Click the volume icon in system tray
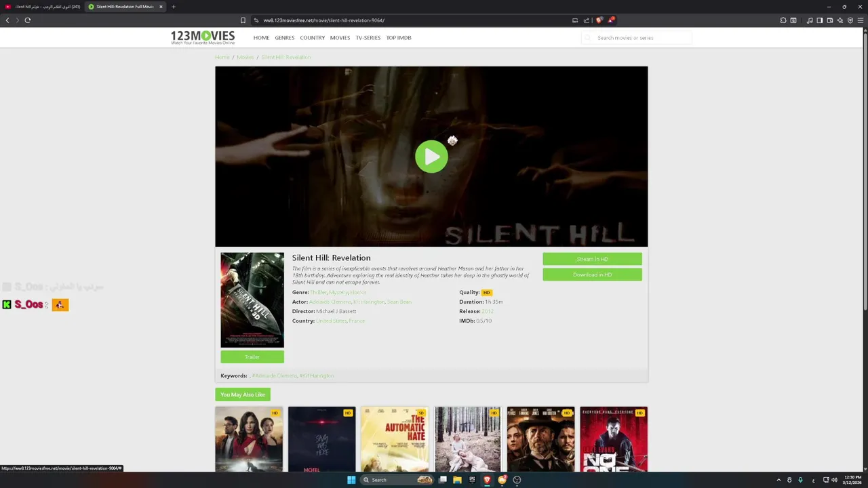Screen dimensions: 868x488 834,480
